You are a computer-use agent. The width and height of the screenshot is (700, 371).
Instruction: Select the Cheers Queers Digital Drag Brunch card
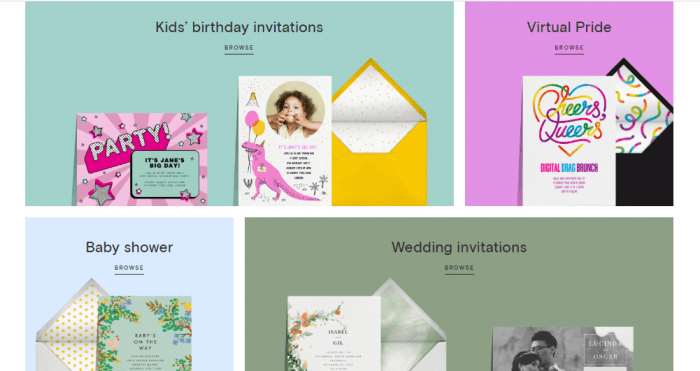point(569,141)
